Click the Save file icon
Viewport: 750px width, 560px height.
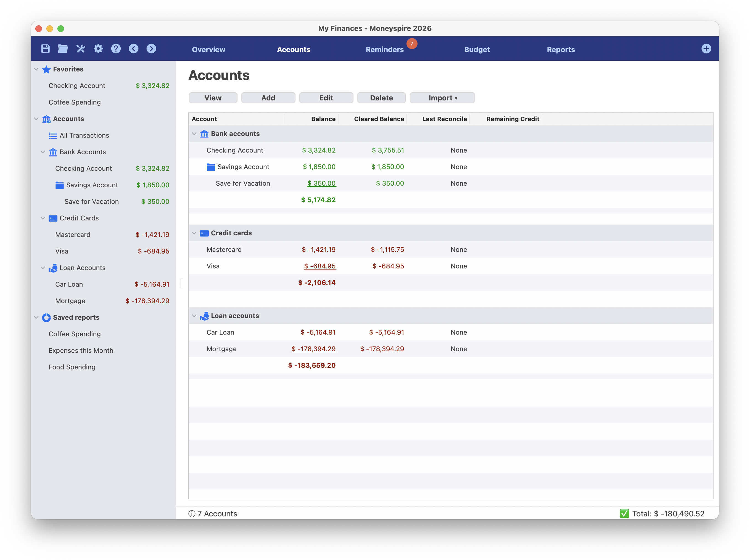[x=46, y=49]
